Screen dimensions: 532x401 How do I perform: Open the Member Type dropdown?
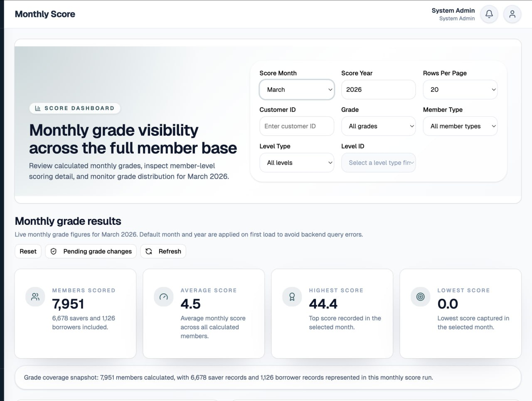[460, 126]
